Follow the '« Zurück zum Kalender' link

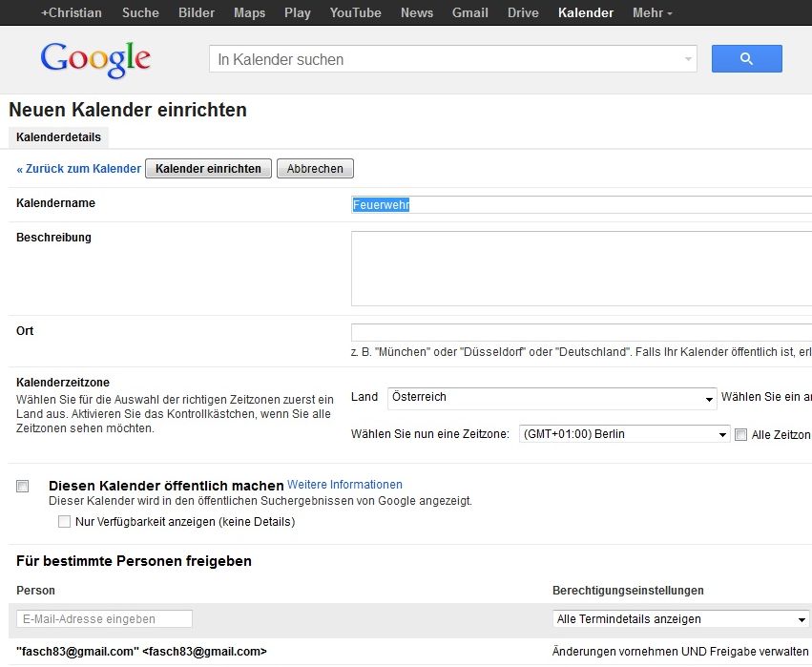click(78, 169)
